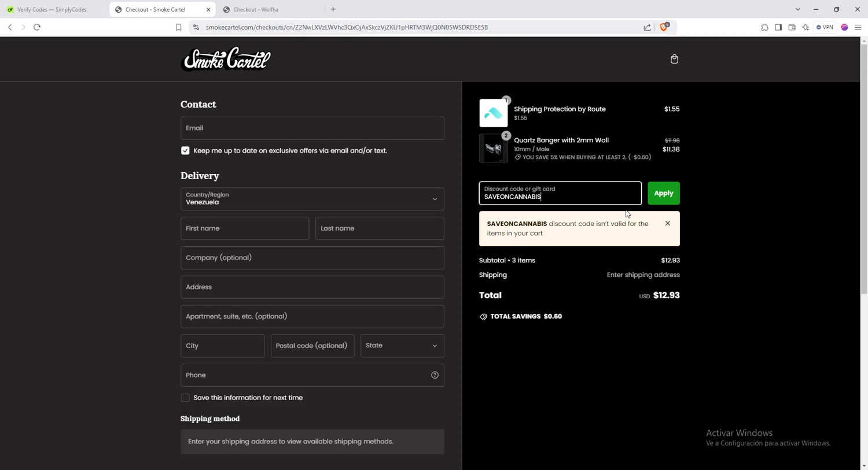Click the share icon in address bar
This screenshot has height=470, width=868.
click(647, 27)
